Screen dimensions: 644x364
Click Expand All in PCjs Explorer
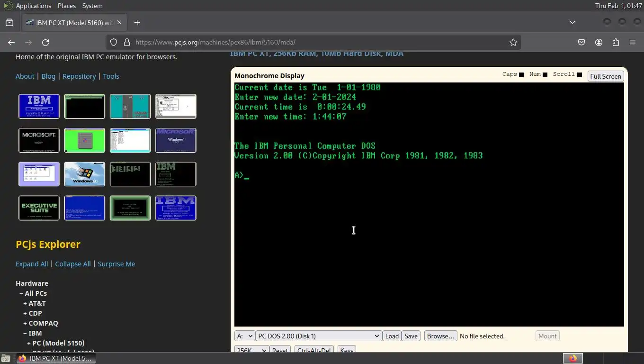coord(32,264)
